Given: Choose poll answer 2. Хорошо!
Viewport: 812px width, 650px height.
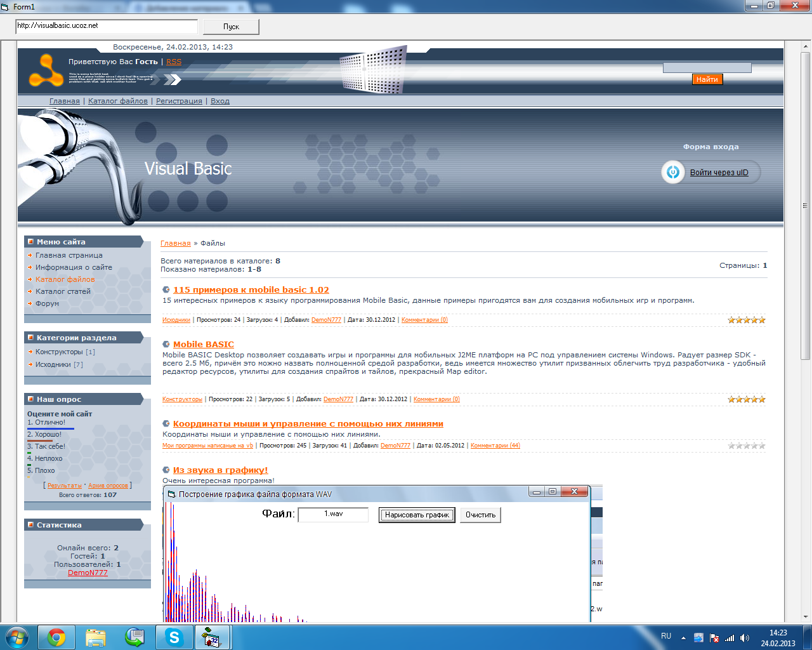Looking at the screenshot, I should pyautogui.click(x=44, y=434).
